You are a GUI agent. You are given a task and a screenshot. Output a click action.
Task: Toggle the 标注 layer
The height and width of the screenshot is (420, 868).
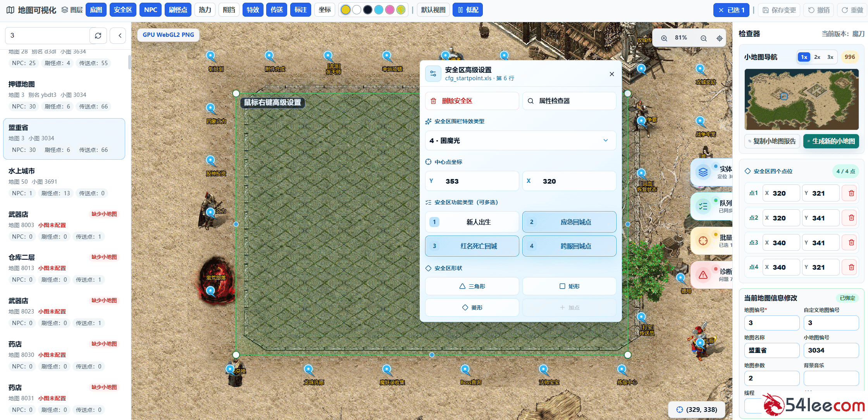301,10
